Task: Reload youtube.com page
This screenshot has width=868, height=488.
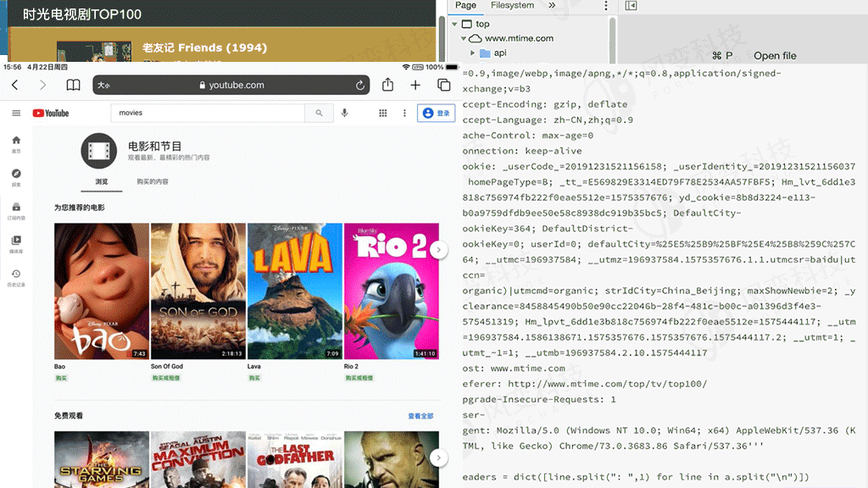Action: click(359, 86)
